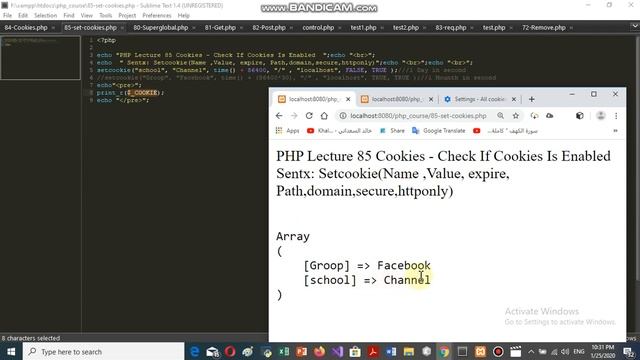This screenshot has height=360, width=640.
Task: Close the first localhost Chrome tab
Action: pyautogui.click(x=348, y=99)
